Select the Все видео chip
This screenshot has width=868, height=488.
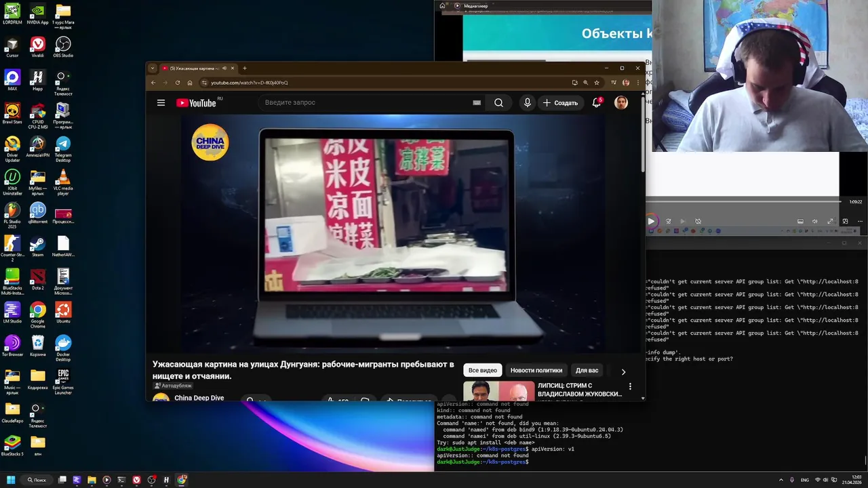point(483,371)
